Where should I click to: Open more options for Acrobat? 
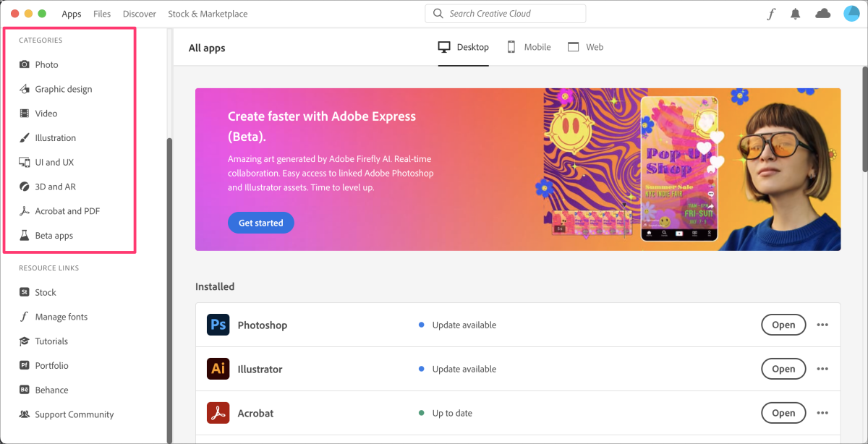[822, 413]
